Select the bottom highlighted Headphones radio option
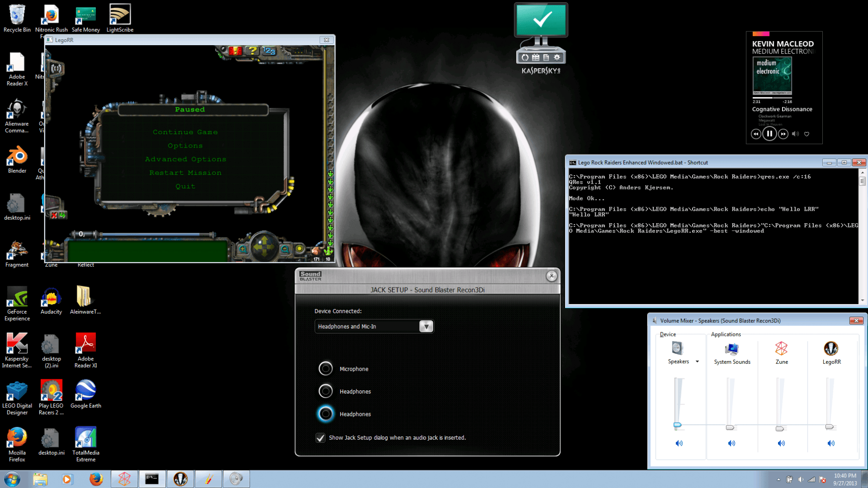 pos(326,414)
